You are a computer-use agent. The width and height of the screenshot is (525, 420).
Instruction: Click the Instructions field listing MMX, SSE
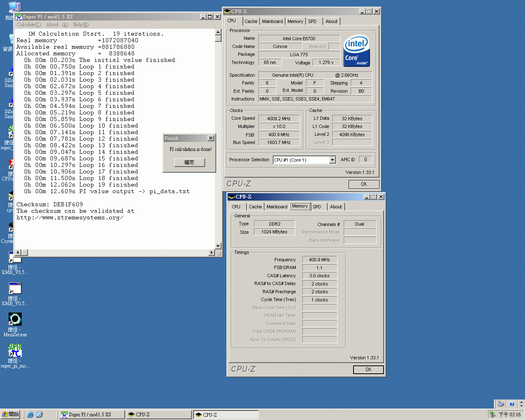click(315, 99)
